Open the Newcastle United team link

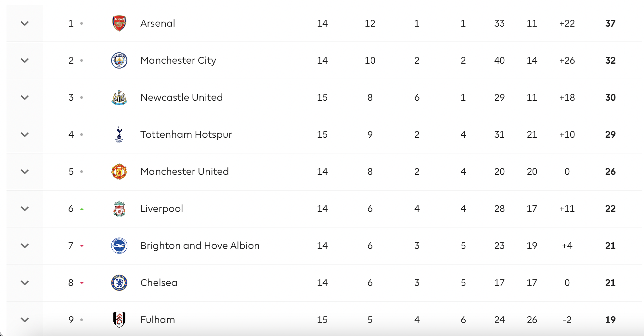click(182, 97)
